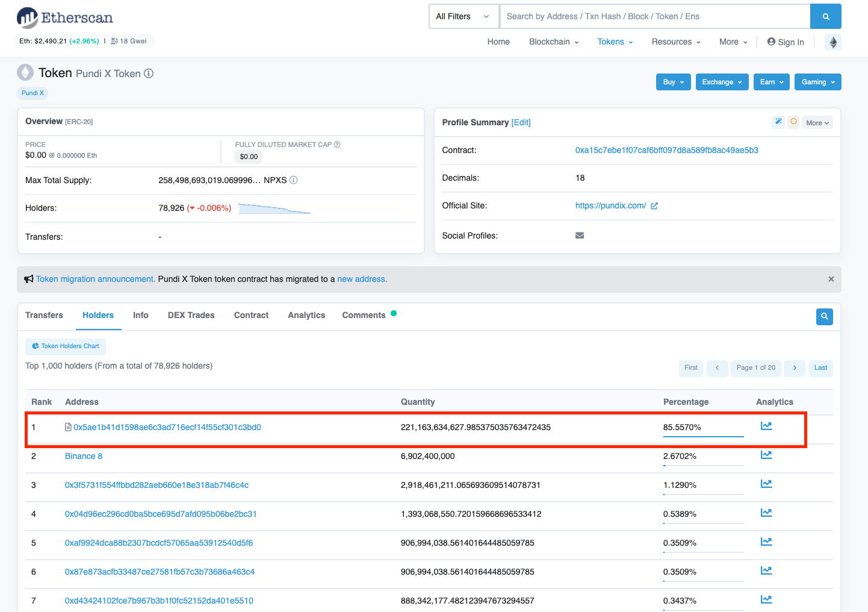
Task: Focus the address search input field
Action: (654, 17)
